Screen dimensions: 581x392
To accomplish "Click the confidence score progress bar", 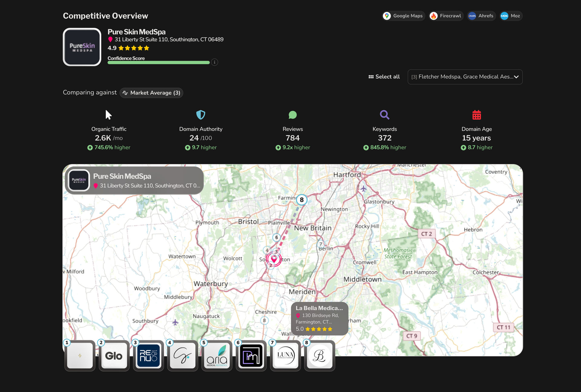I will click(x=159, y=63).
